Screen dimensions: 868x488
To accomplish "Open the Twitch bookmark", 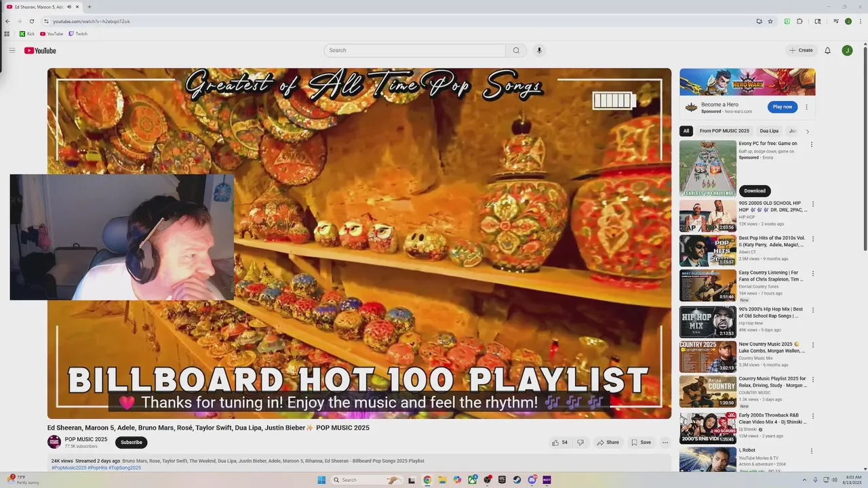I will tap(78, 34).
